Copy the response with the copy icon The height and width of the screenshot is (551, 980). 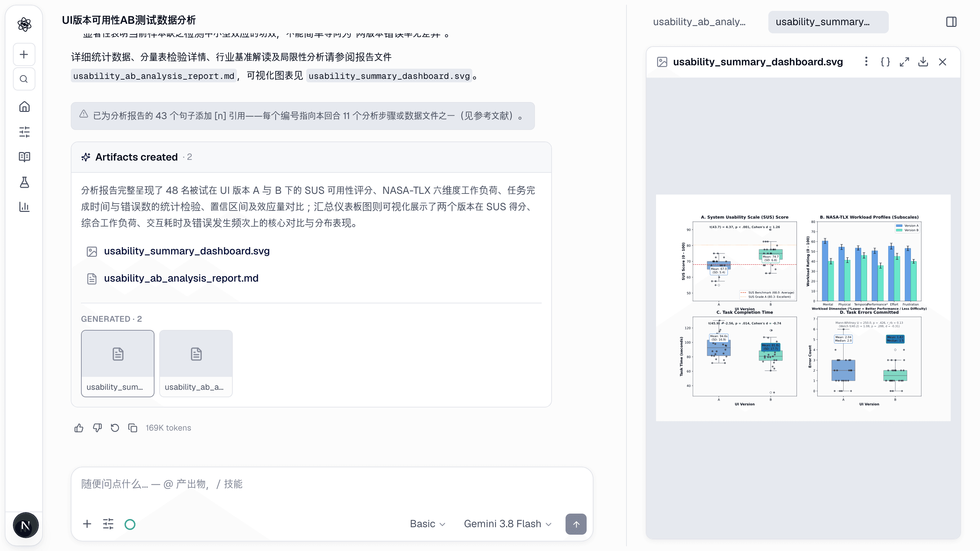point(132,428)
